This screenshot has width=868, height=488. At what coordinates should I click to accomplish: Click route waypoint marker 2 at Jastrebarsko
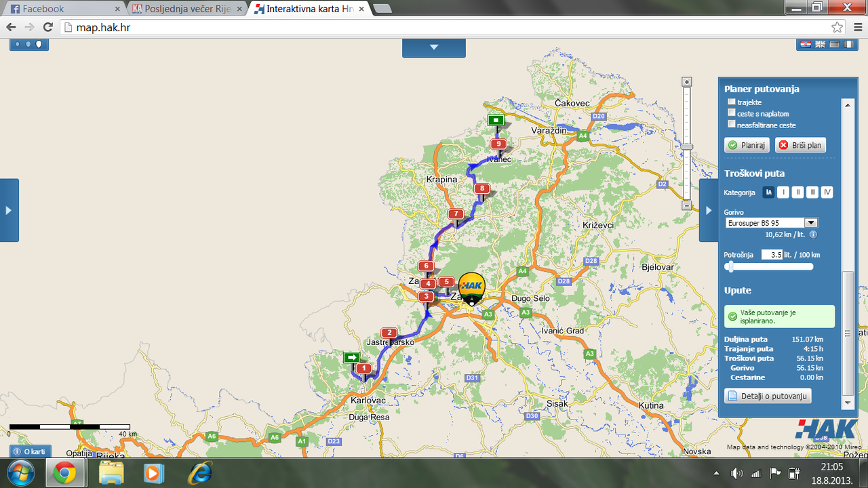tap(389, 333)
